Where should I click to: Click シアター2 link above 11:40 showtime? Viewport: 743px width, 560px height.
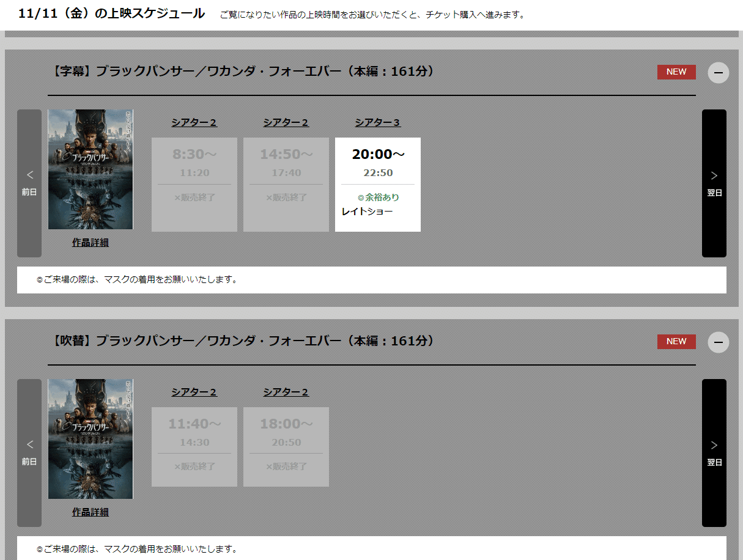pos(194,392)
